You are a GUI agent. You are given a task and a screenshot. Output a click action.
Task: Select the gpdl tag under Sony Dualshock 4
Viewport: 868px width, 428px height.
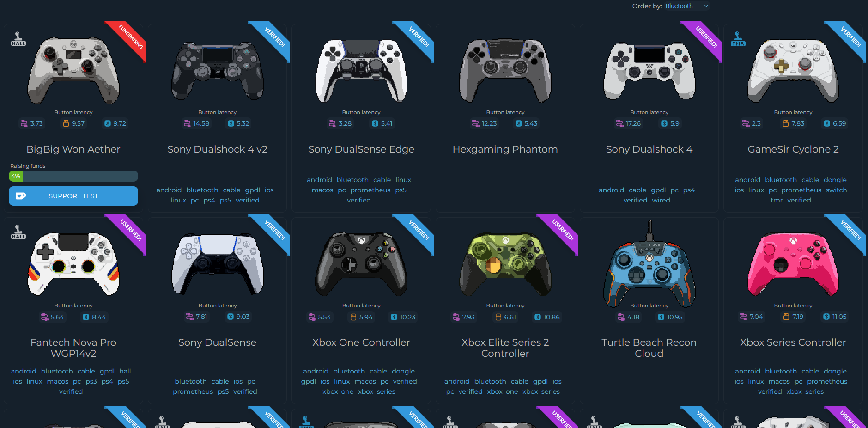658,190
